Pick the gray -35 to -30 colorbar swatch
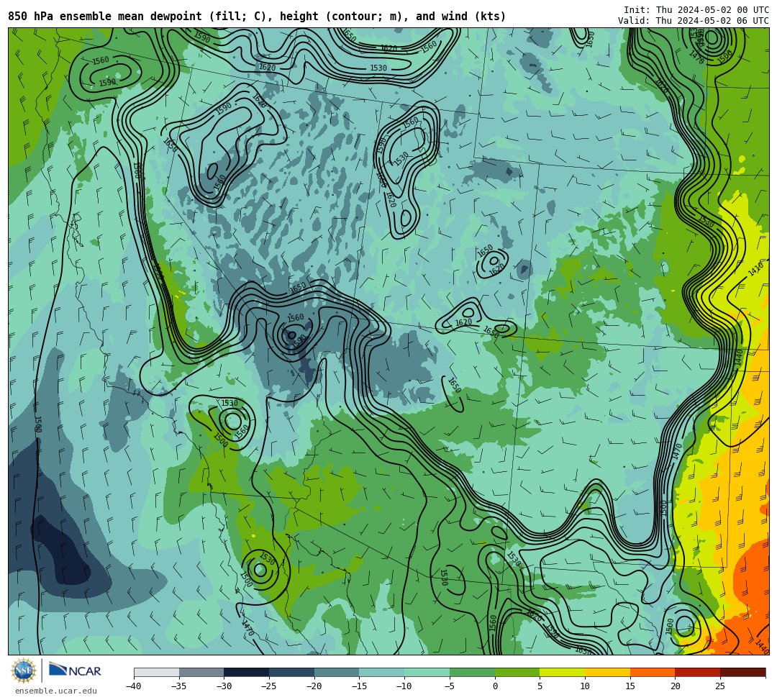 coord(201,672)
